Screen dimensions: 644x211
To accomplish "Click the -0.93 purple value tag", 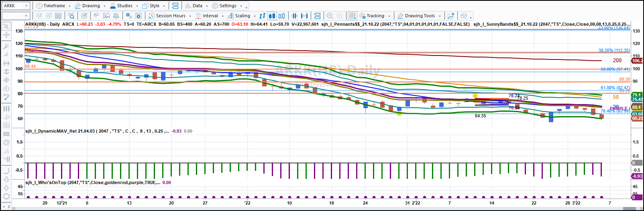I will point(637,176).
